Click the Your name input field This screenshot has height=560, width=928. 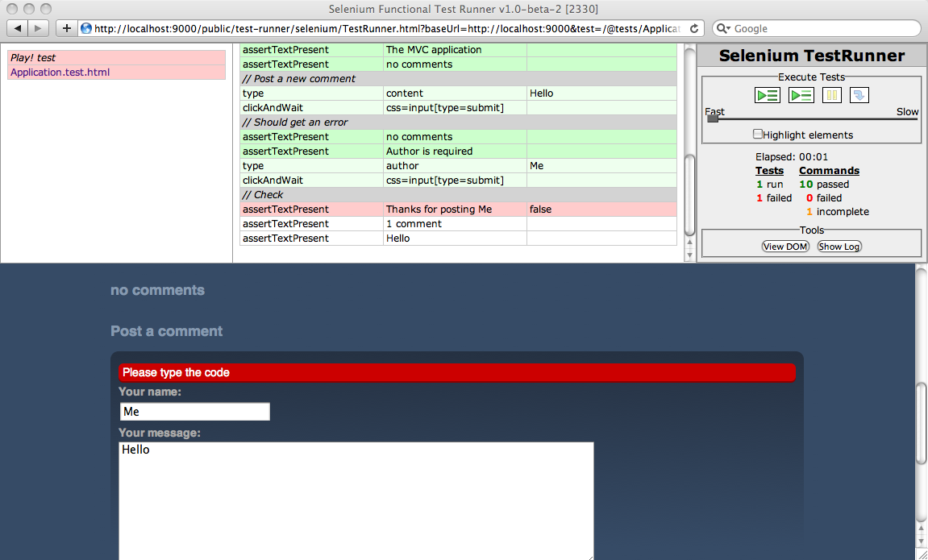pyautogui.click(x=194, y=412)
